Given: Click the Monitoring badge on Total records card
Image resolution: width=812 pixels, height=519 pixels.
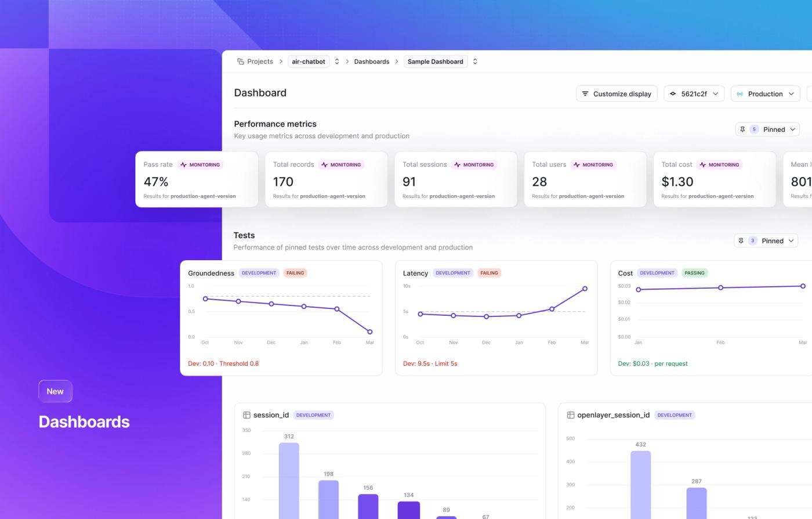Looking at the screenshot, I should click(341, 165).
